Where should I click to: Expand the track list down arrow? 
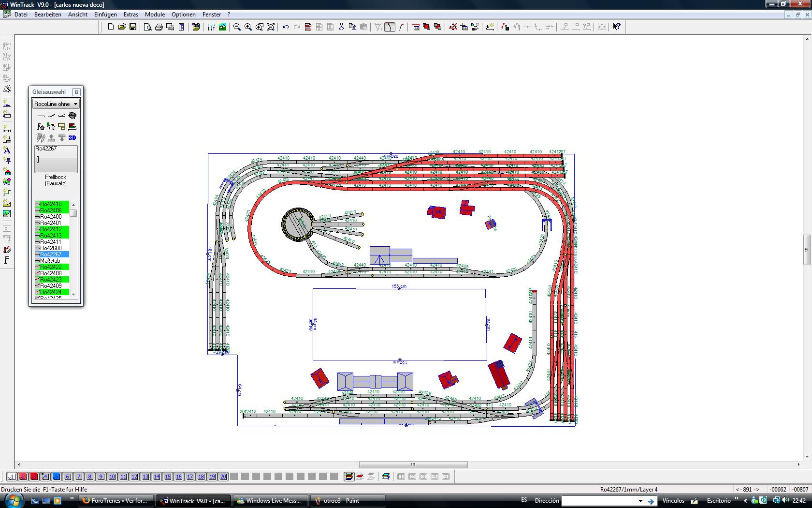pyautogui.click(x=73, y=294)
